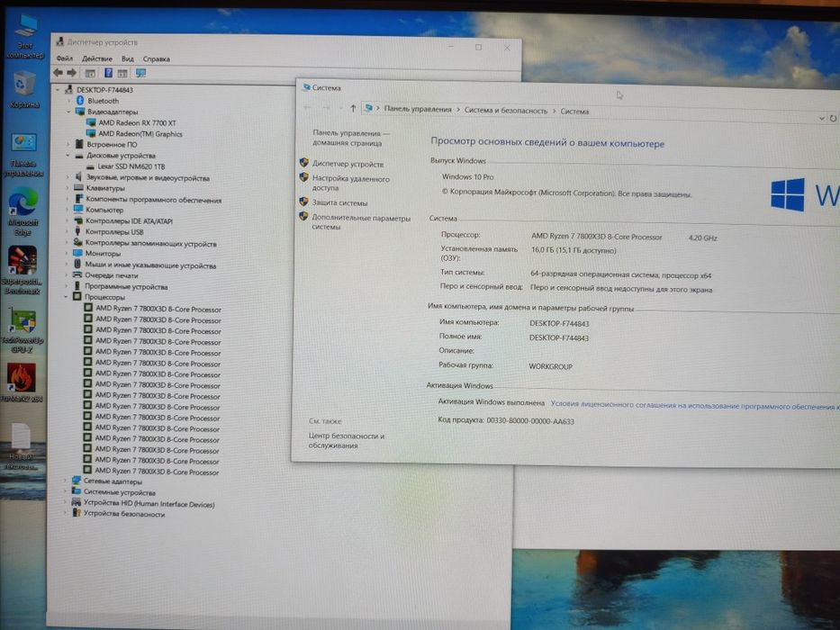The width and height of the screenshot is (840, 630).
Task: Expand the 'Контроллеры USB' category
Action: (x=67, y=231)
